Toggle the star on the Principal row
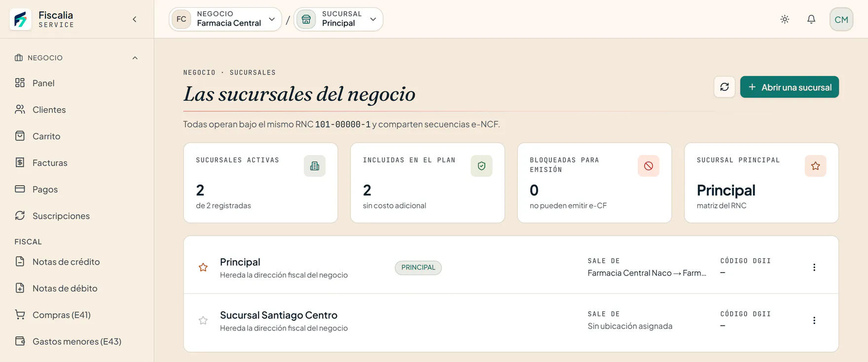 click(203, 267)
